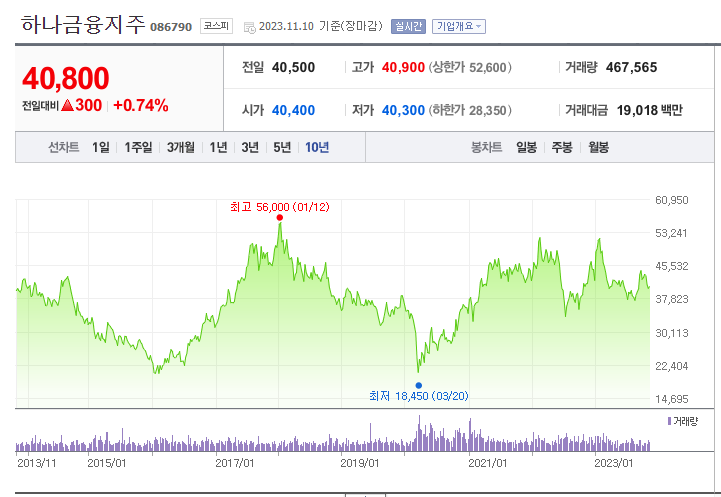Select the 1주일 line chart period

point(138,148)
